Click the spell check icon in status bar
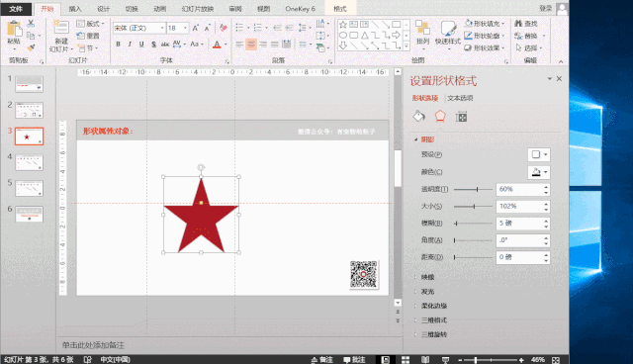This screenshot has height=364, width=633. 88,360
